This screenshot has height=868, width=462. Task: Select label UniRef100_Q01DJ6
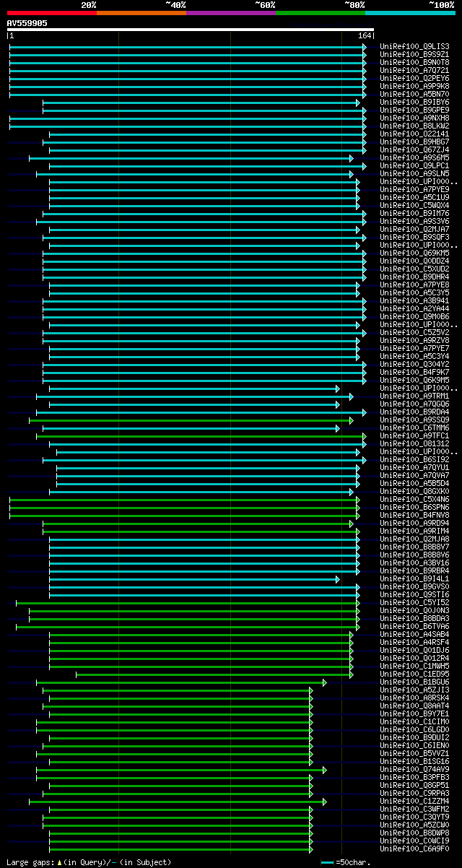pyautogui.click(x=415, y=651)
